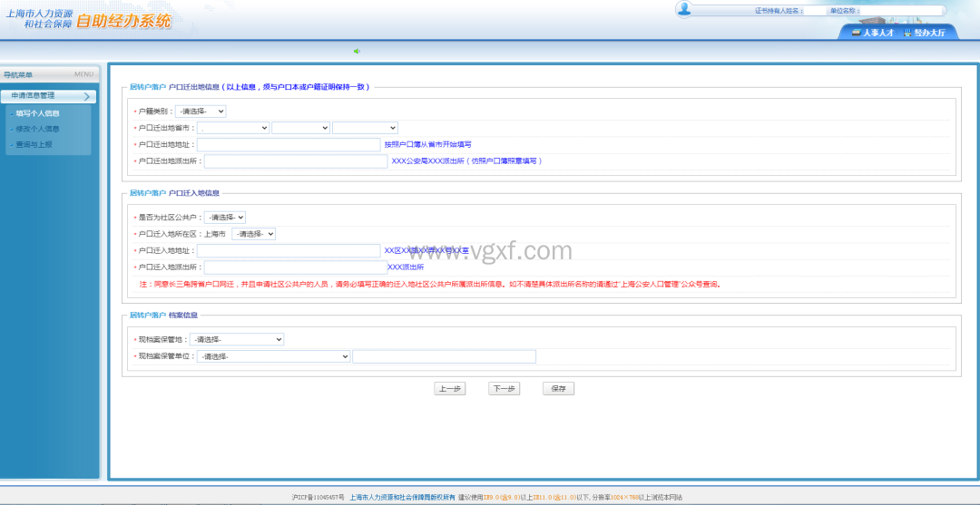Click the user avatar icon in header
Image resolution: width=980 pixels, height=505 pixels.
pyautogui.click(x=684, y=9)
